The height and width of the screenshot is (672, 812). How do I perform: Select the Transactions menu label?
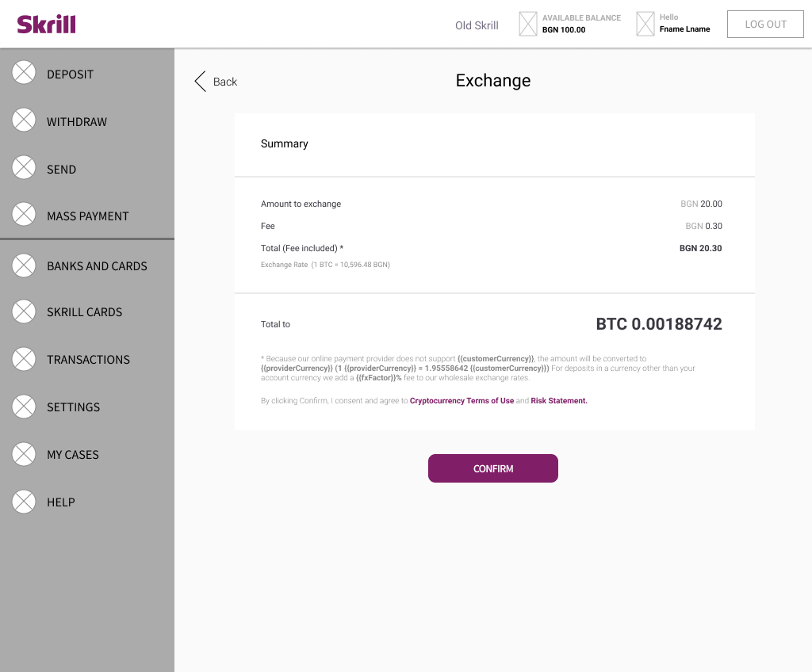tap(89, 359)
